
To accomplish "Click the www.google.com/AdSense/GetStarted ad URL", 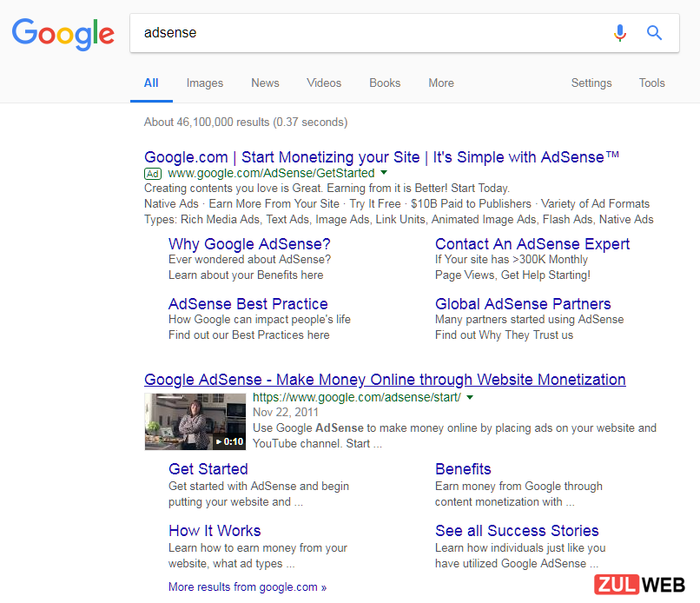I will click(x=271, y=173).
